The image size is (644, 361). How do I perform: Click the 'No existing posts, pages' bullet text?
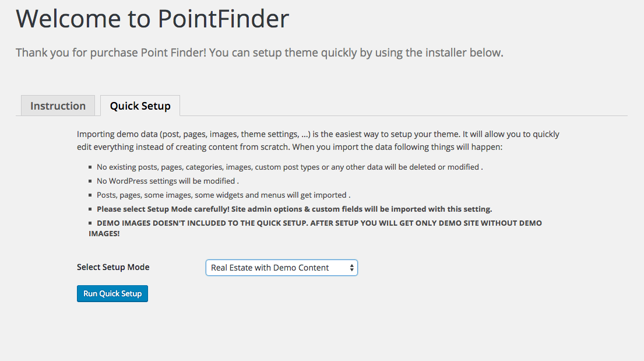(x=290, y=167)
